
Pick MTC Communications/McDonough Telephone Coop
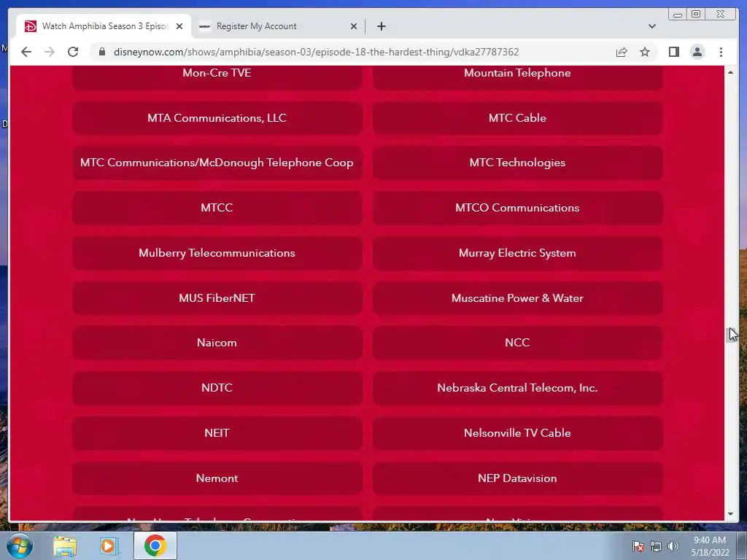click(217, 163)
